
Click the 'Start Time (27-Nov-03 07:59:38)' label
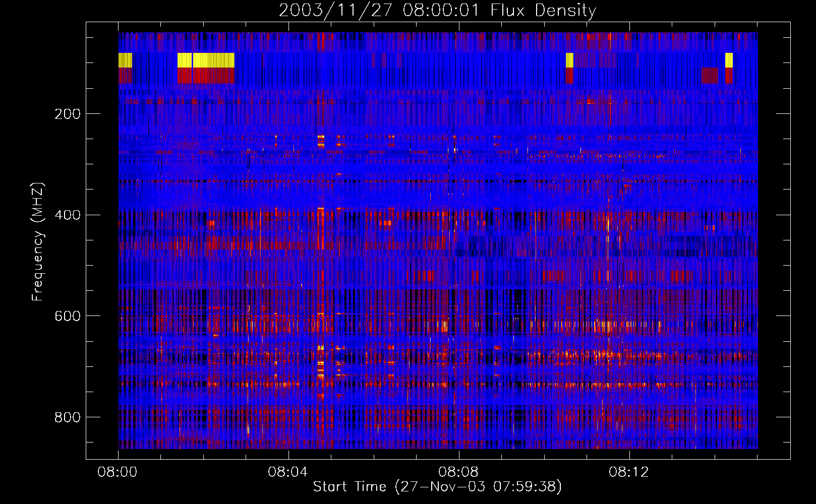tap(437, 487)
